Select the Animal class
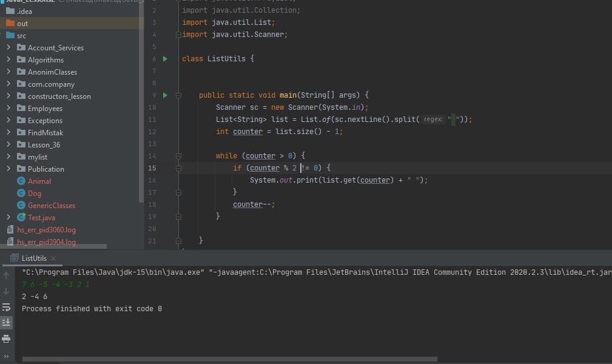 (39, 181)
